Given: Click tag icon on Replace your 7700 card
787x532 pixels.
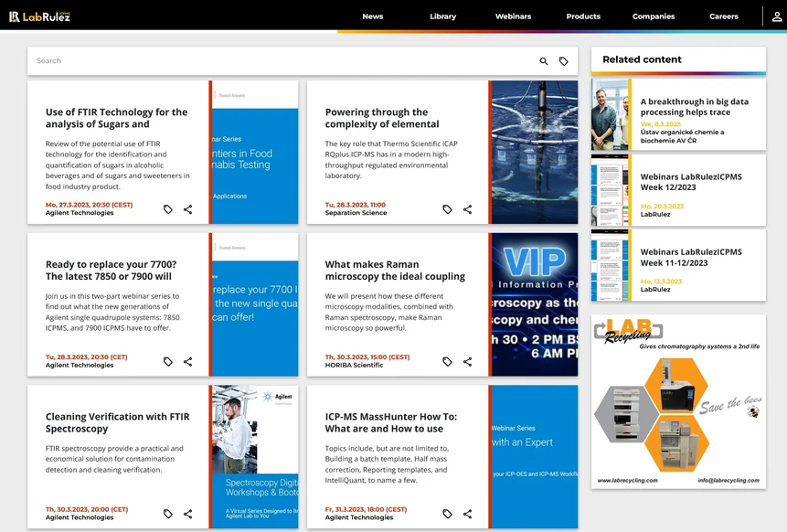Looking at the screenshot, I should tap(168, 361).
